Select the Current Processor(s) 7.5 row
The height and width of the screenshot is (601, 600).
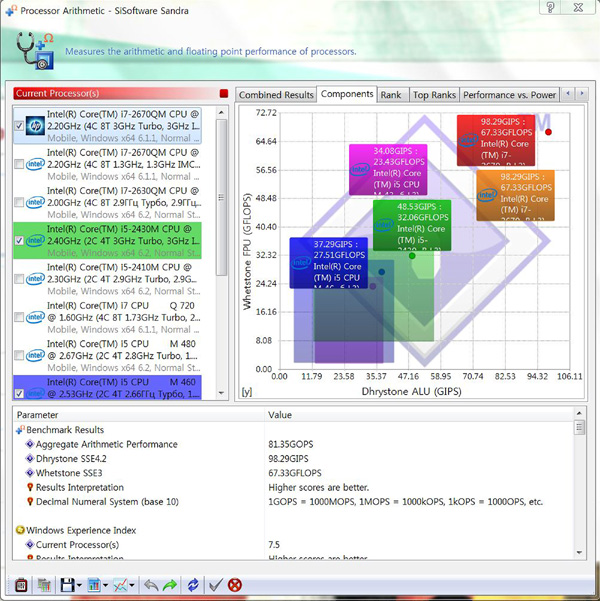pyautogui.click(x=293, y=545)
